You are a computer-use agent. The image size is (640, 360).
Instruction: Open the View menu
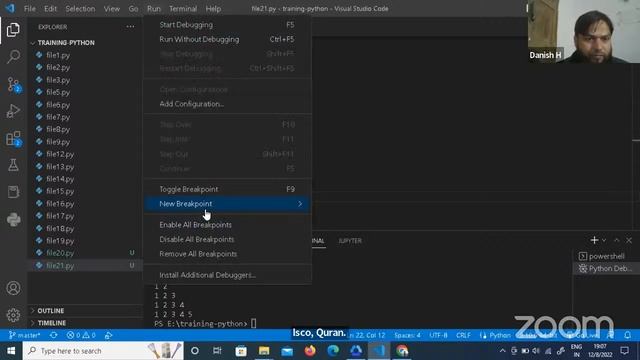[111, 9]
